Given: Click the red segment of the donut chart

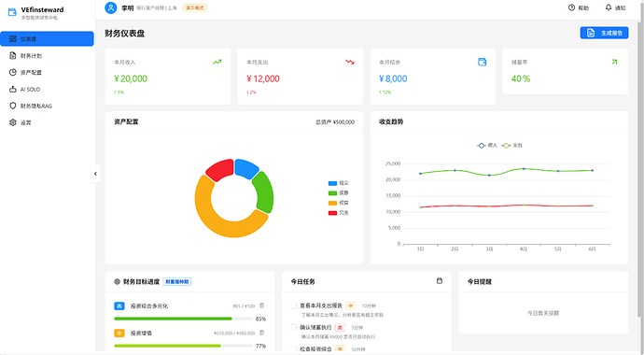Looking at the screenshot, I should pos(221,169).
